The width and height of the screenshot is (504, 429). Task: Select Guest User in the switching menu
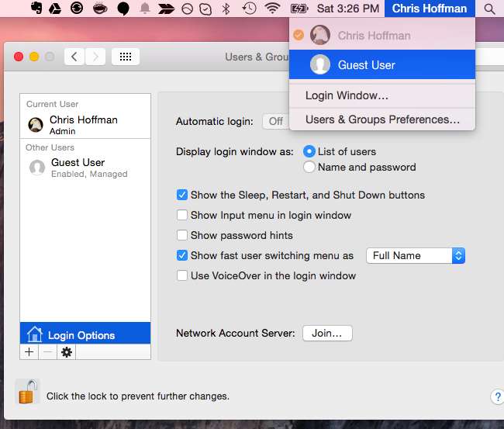366,65
